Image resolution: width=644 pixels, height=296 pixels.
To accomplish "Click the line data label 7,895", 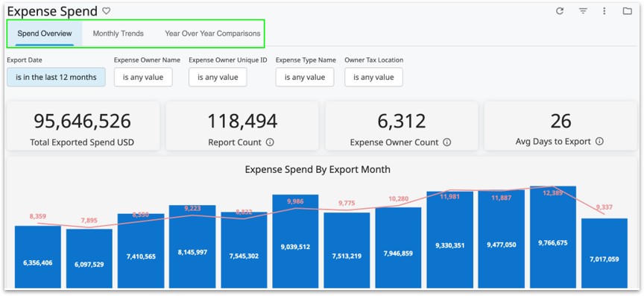I will click(x=89, y=221).
